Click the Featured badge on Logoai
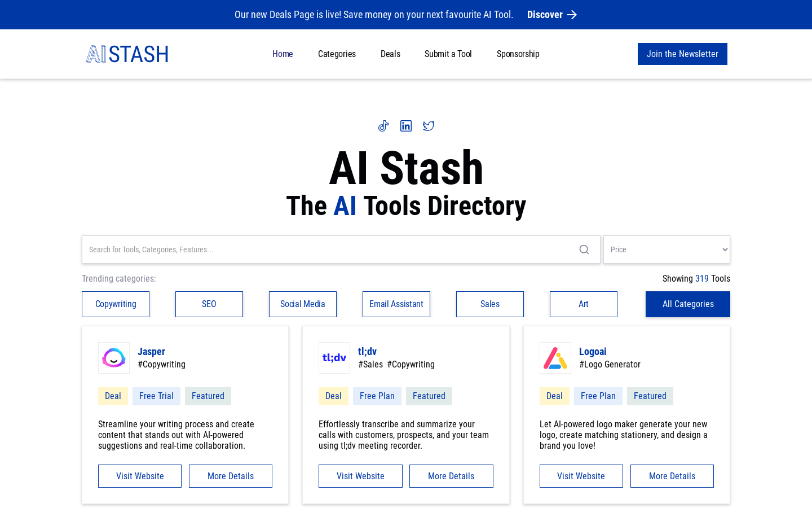 pyautogui.click(x=650, y=396)
